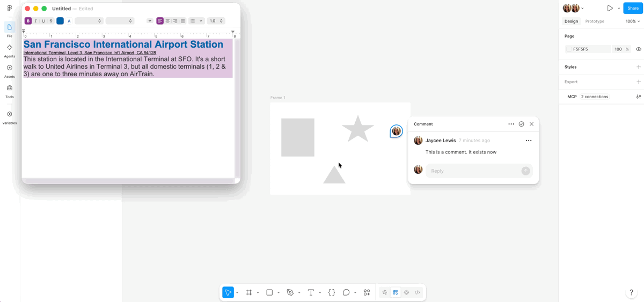This screenshot has width=644, height=302.
Task: Open the Variables panel in left sidebar
Action: click(x=10, y=117)
